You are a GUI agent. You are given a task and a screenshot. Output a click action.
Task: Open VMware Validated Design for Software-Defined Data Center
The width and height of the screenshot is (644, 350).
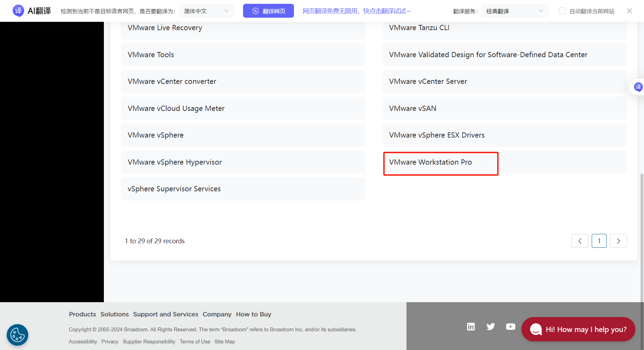[504, 54]
